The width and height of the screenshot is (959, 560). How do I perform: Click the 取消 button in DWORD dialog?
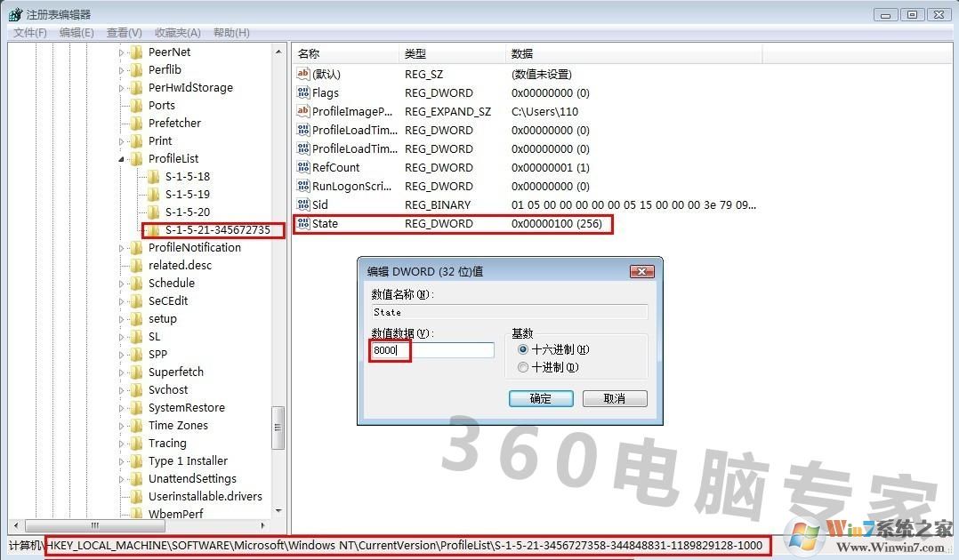click(615, 398)
